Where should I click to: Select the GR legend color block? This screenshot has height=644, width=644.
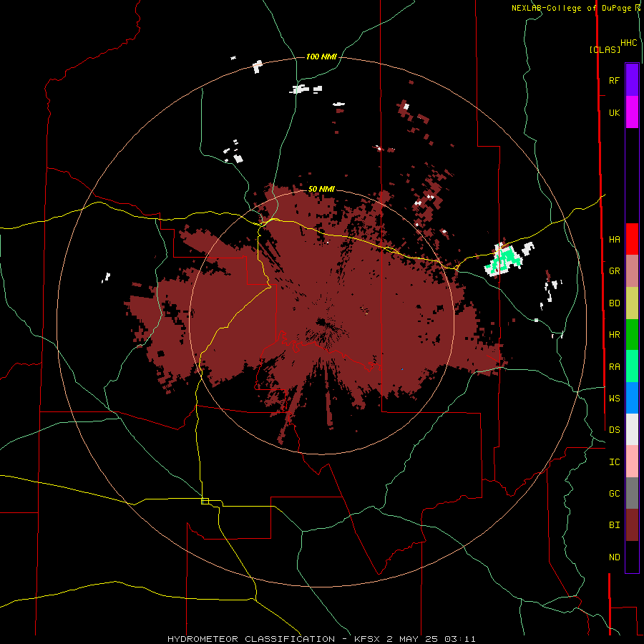(x=632, y=271)
